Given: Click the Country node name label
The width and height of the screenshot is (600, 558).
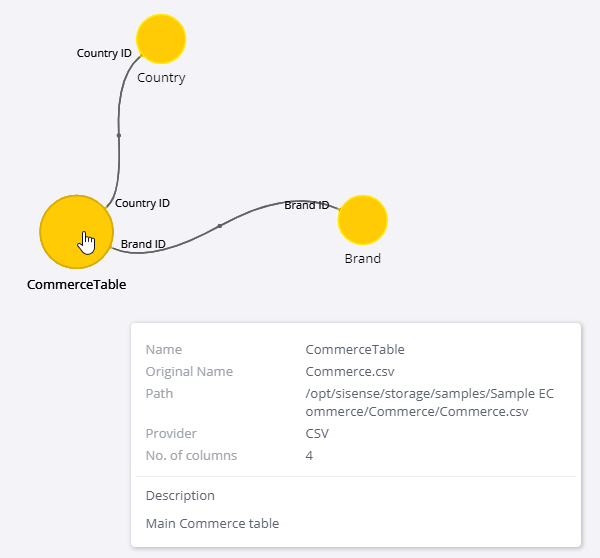Looking at the screenshot, I should coord(161,78).
